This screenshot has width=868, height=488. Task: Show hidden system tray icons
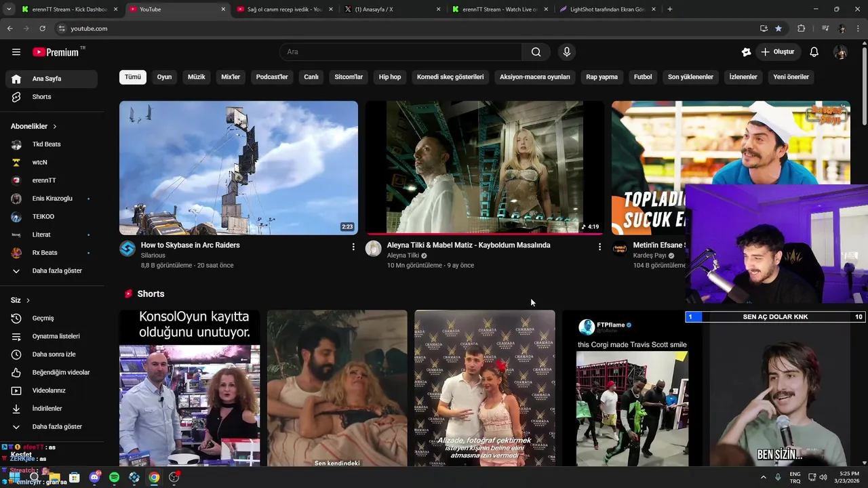(764, 477)
